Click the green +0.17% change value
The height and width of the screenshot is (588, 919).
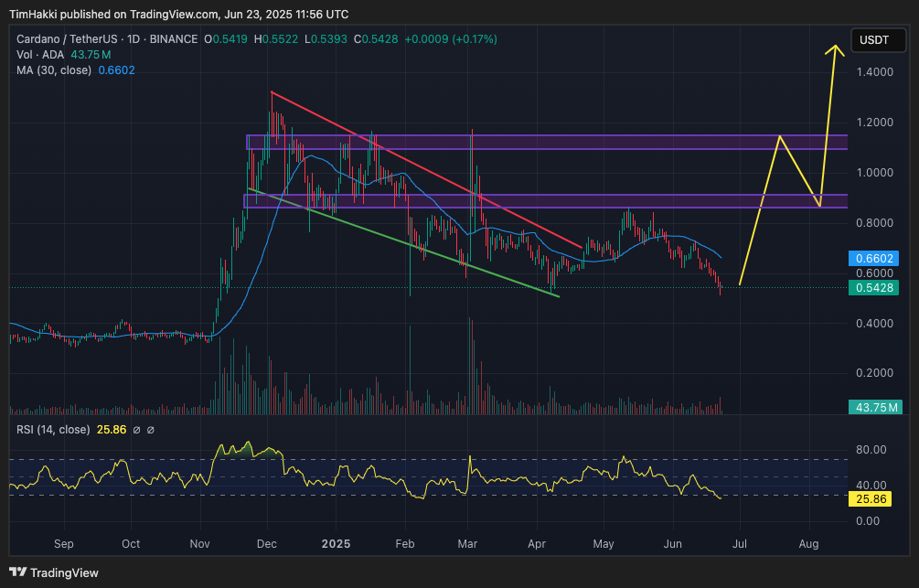(x=477, y=39)
